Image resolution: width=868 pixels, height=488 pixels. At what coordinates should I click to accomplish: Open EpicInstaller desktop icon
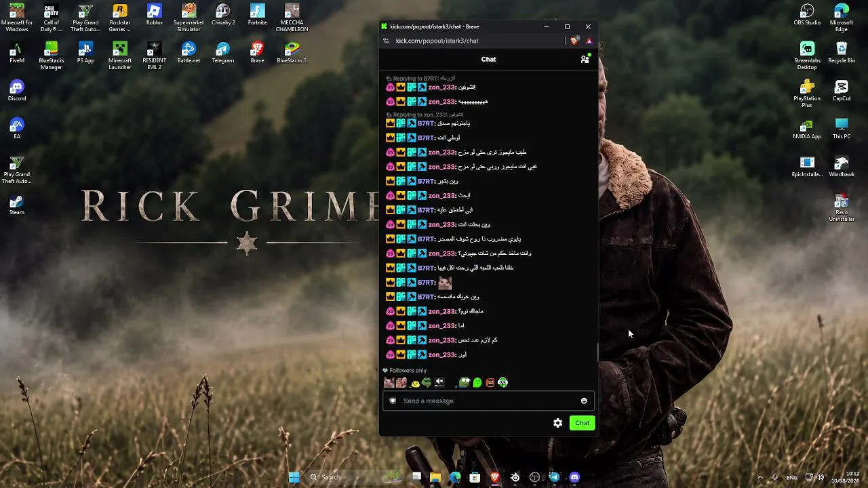[x=807, y=167]
